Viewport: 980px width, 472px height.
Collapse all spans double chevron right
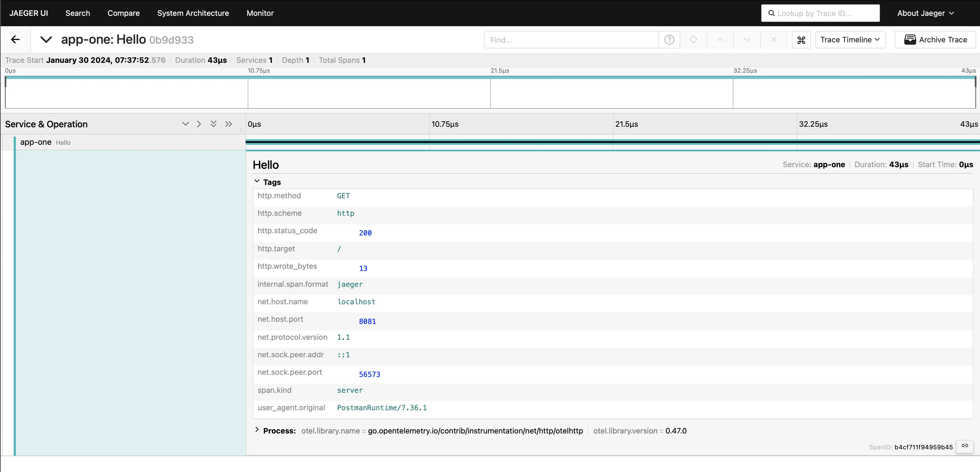228,124
